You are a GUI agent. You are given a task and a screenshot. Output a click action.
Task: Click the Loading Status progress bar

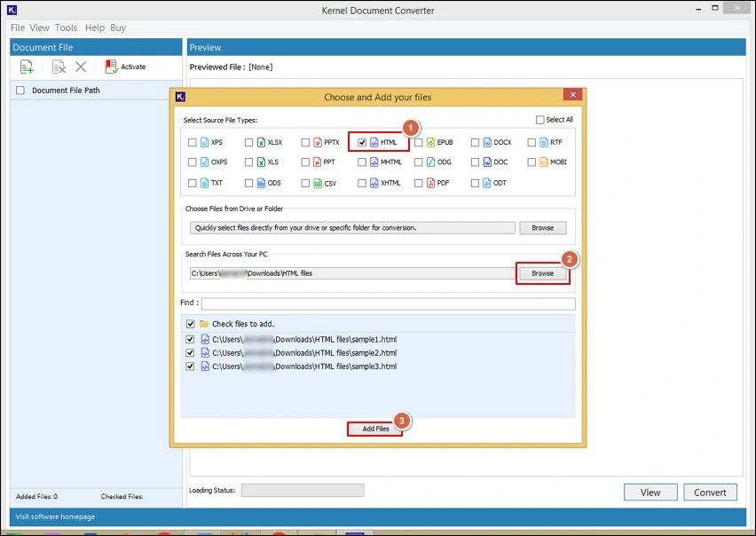(303, 490)
